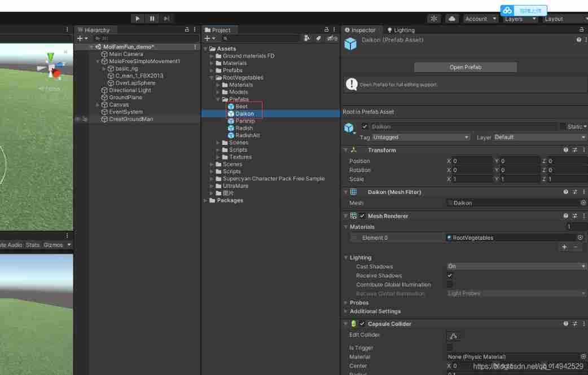Click the Services sun-shaped toolbar icon
This screenshot has height=375, width=588.
(x=434, y=19)
